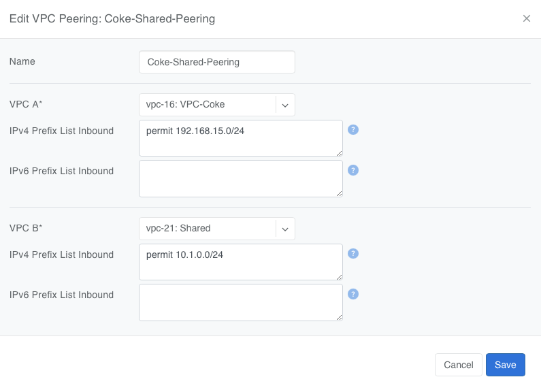Viewport: 541px width, 392px height.
Task: Click help icon for VPC A IPv4 Prefix List
Action: 353,130
